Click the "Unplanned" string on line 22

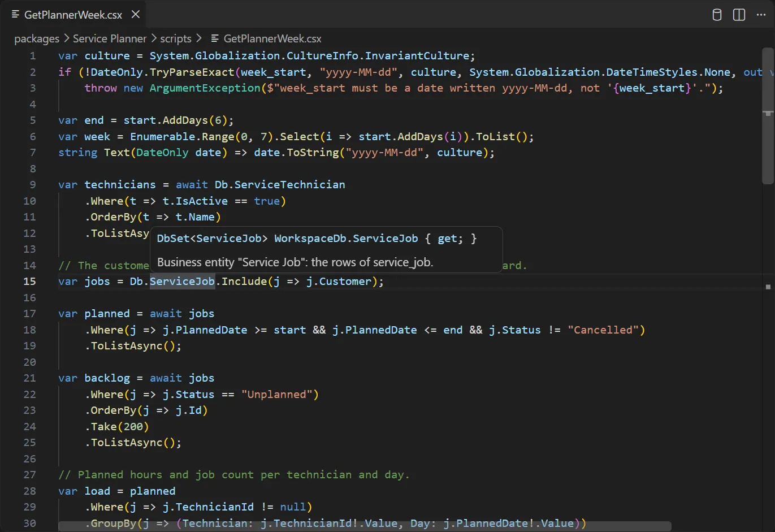pos(277,395)
